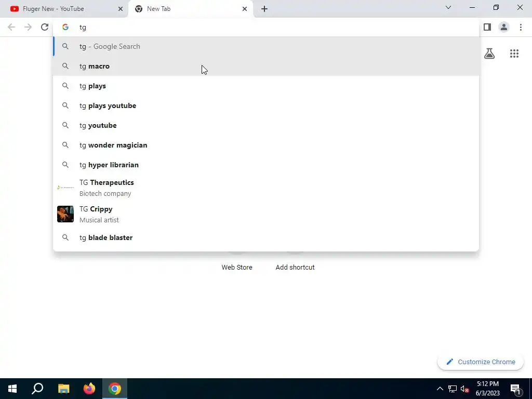This screenshot has width=532, height=399.
Task: Click the address bar containing tg
Action: coord(266,27)
